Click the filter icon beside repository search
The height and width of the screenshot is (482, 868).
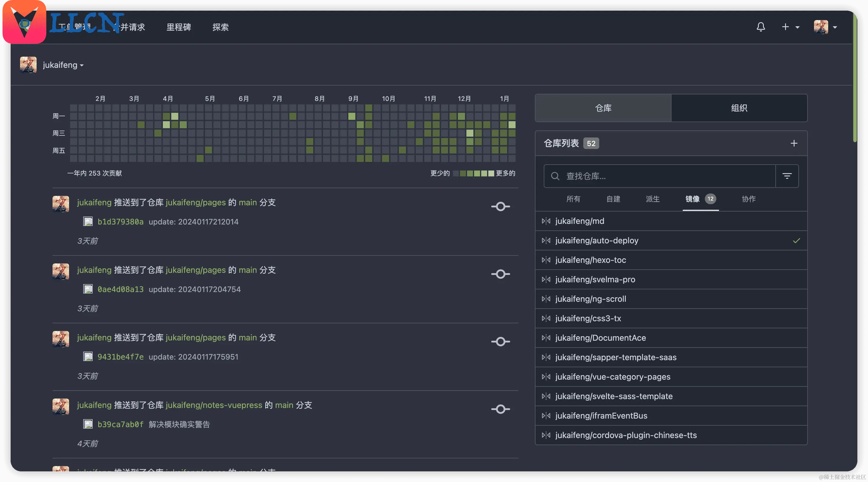(787, 176)
